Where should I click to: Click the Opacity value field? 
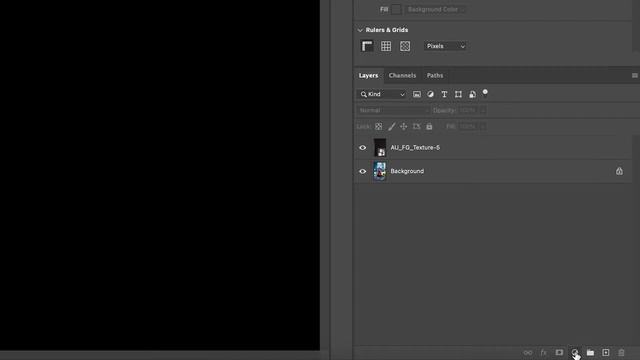pyautogui.click(x=468, y=110)
